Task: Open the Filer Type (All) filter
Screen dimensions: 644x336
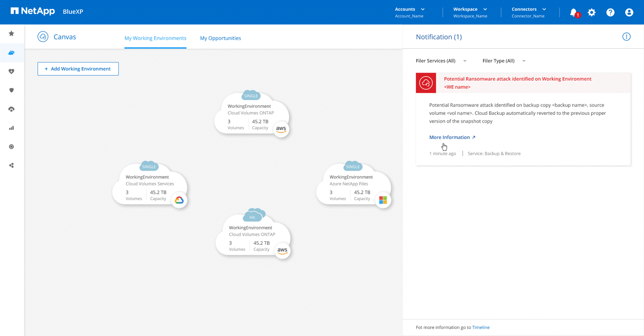Action: [504, 61]
